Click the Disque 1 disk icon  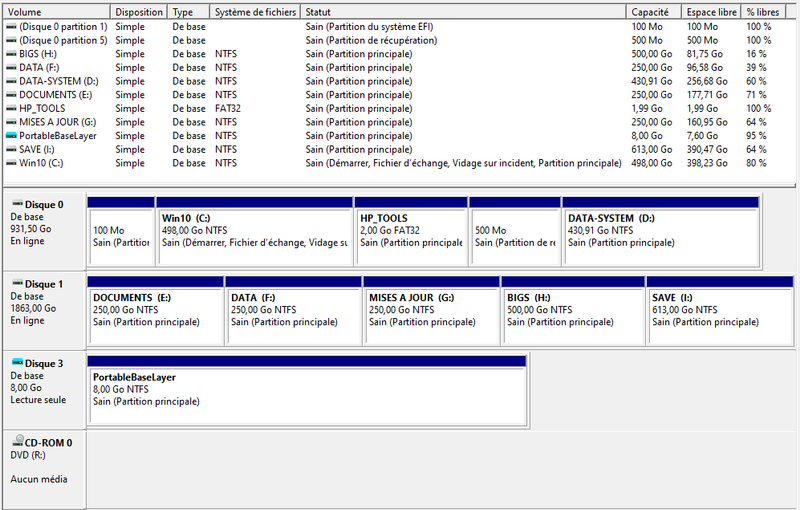17,284
